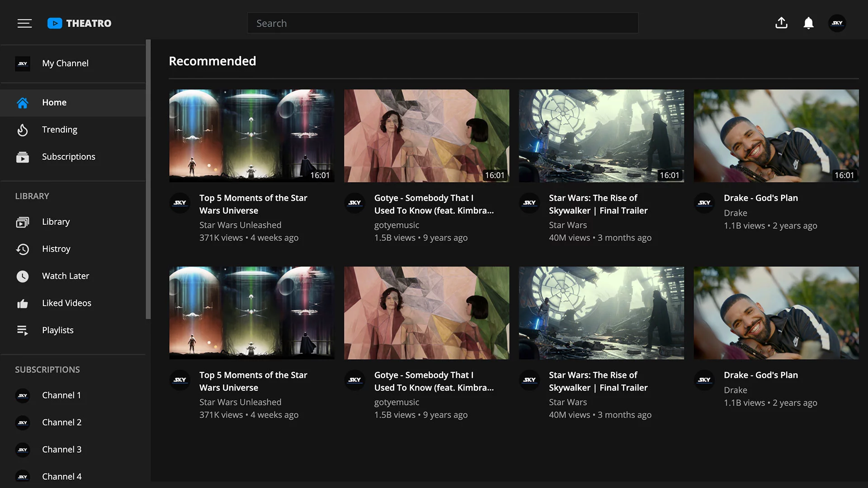
Task: Click channel avatar beside first-row Drake God's Plan title
Action: pyautogui.click(x=704, y=203)
